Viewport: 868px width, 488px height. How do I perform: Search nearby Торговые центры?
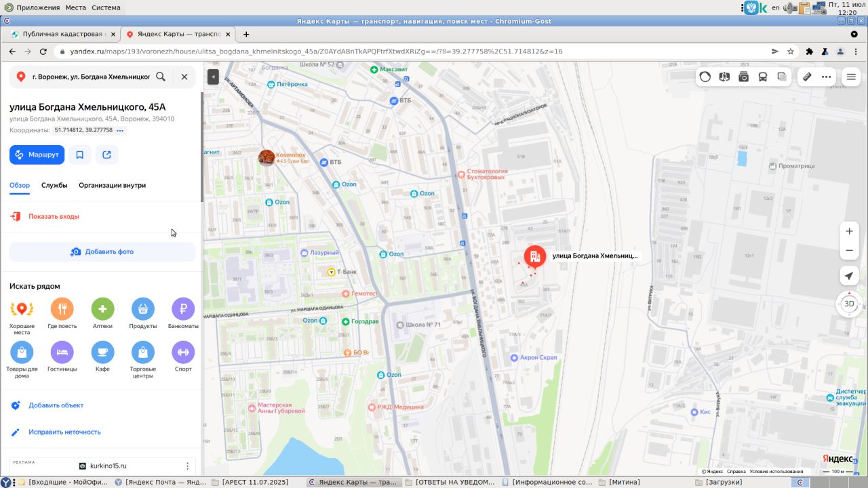(143, 352)
